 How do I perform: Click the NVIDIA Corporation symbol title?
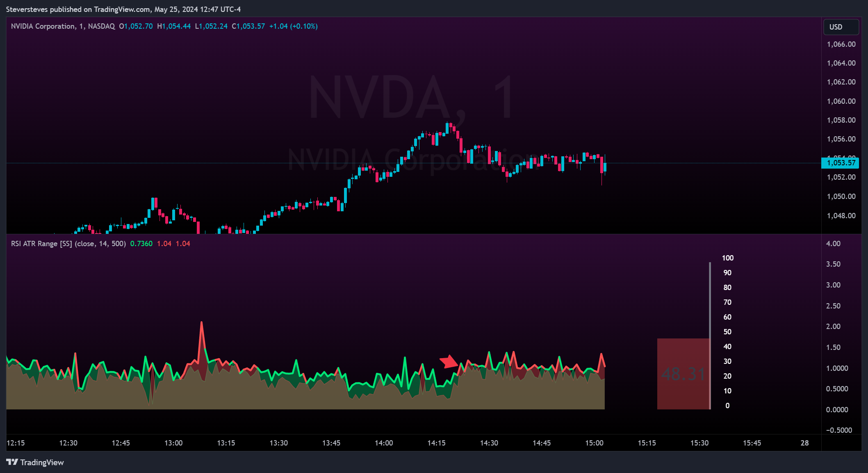point(63,26)
